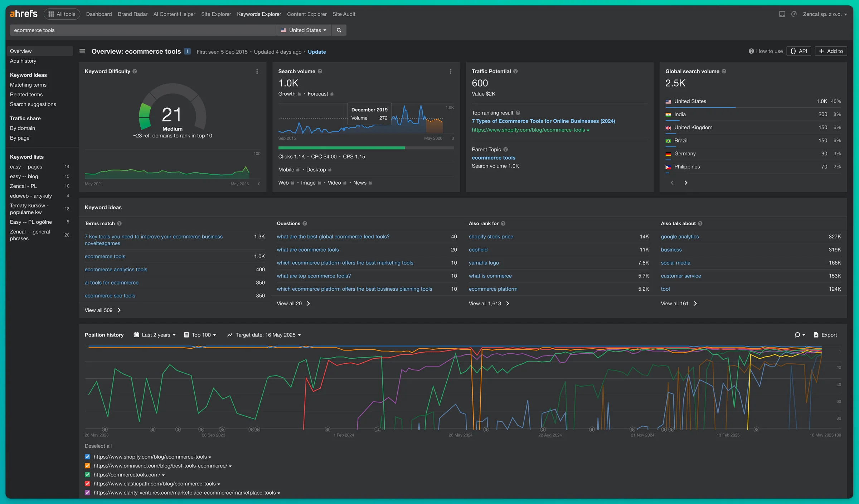The height and width of the screenshot is (504, 859).
Task: Click the search magnifier button
Action: pyautogui.click(x=339, y=30)
